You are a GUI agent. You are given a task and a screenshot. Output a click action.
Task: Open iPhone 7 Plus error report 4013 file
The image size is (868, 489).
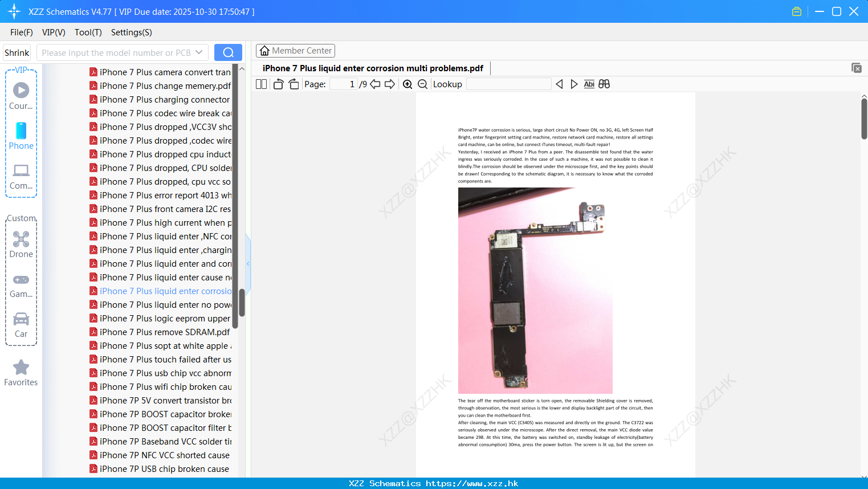(160, 195)
